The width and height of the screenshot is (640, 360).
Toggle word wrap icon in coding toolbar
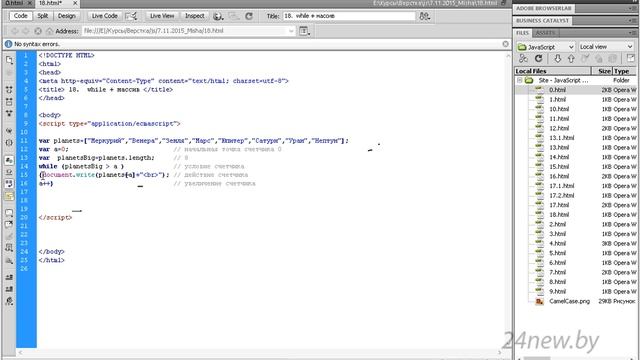point(9,184)
